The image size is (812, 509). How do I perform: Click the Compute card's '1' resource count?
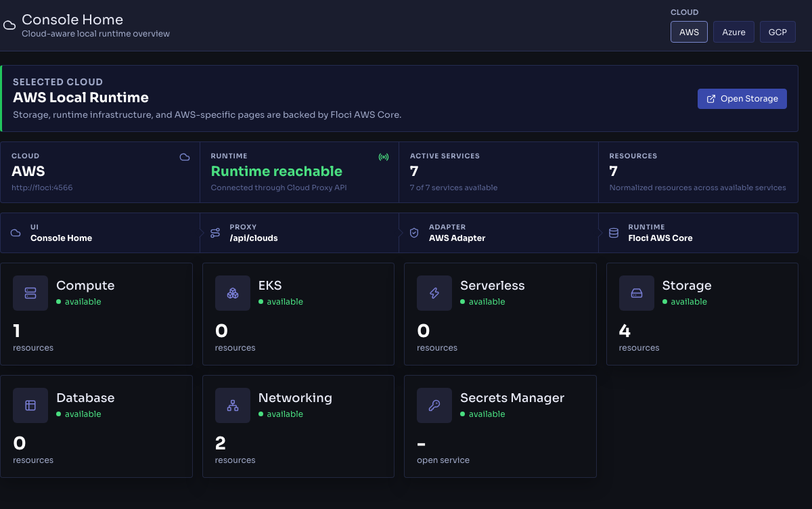click(x=17, y=331)
